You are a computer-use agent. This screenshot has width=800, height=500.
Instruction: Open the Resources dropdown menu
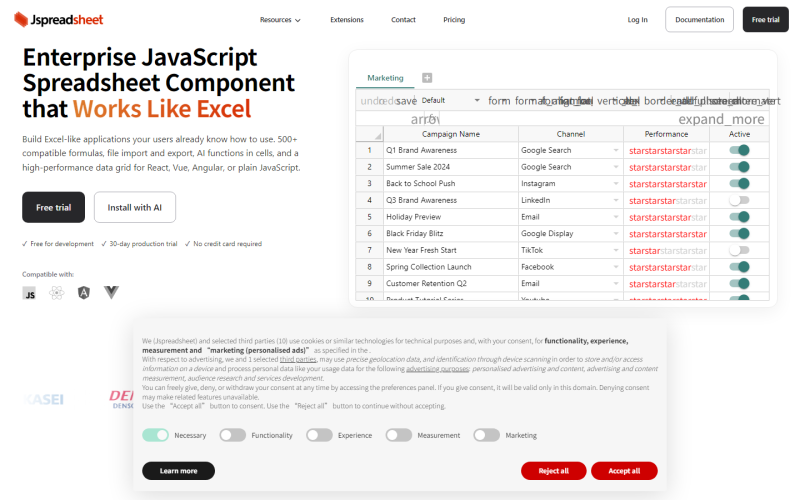pyautogui.click(x=280, y=20)
